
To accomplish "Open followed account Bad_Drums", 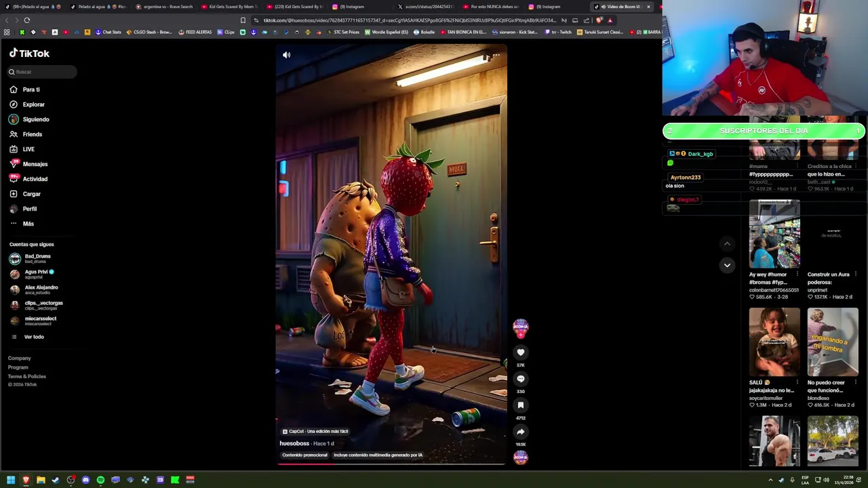I will [x=30, y=258].
